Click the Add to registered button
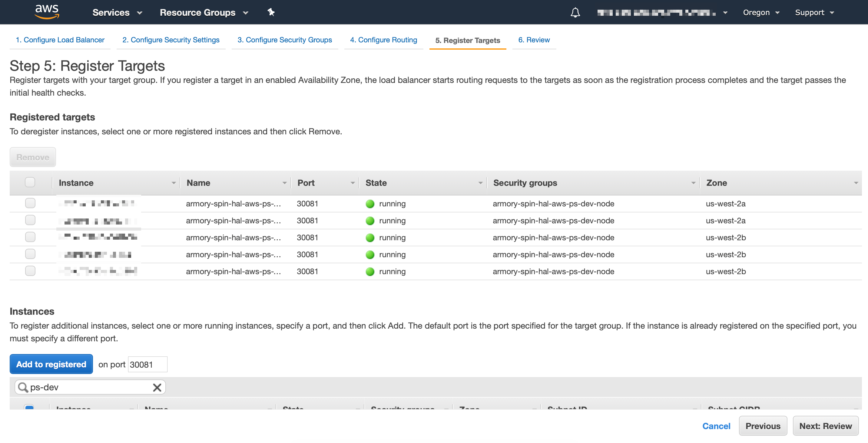 [x=51, y=364]
